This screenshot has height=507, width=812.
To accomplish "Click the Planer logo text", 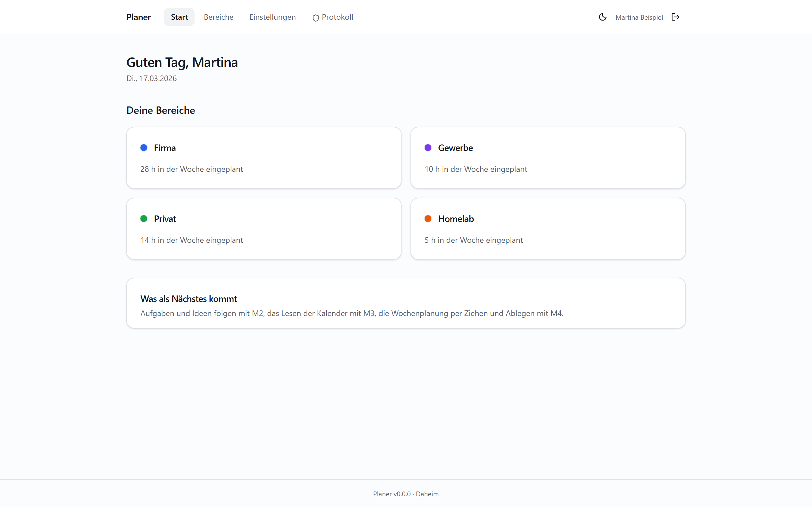I will click(139, 17).
